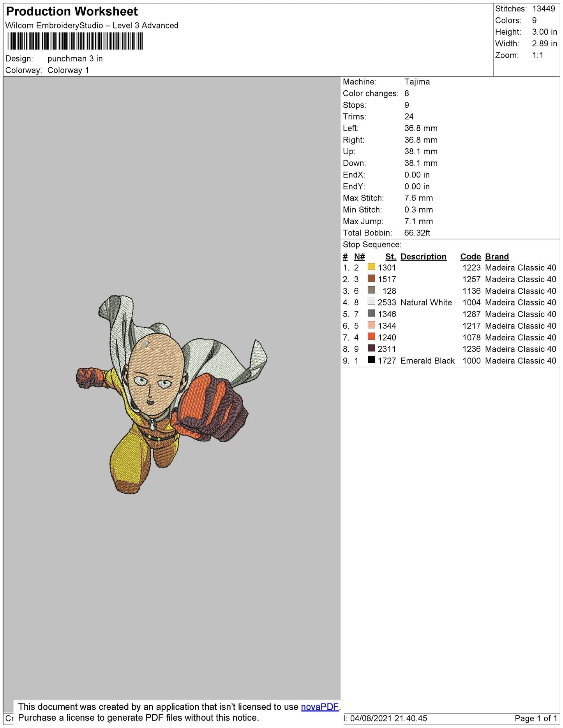This screenshot has height=728, width=563.
Task: Click stitch count 1517 in row 2
Action: (x=387, y=280)
